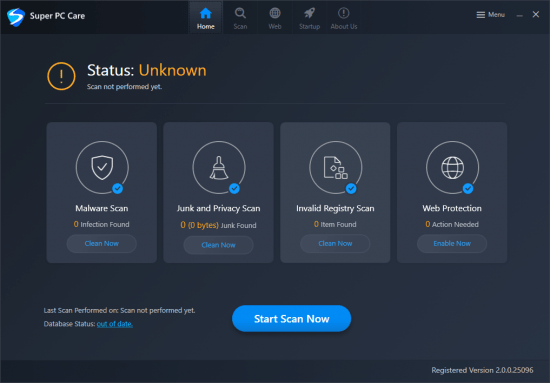Viewport: 550px width, 383px height.
Task: Click Clean Now under Invalid Registry Scan
Action: (335, 243)
